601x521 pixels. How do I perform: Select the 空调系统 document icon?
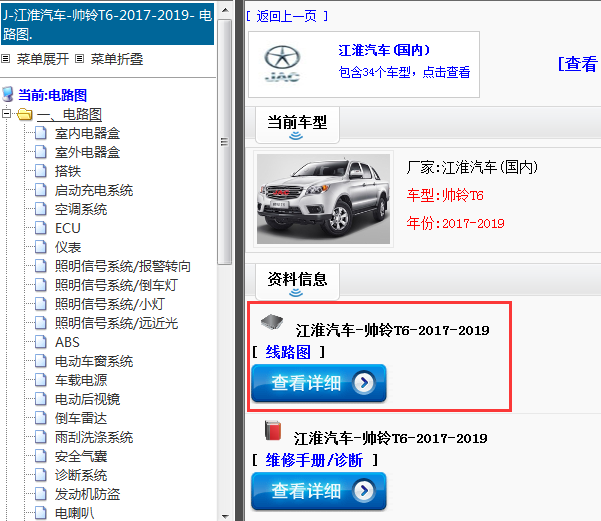41,209
